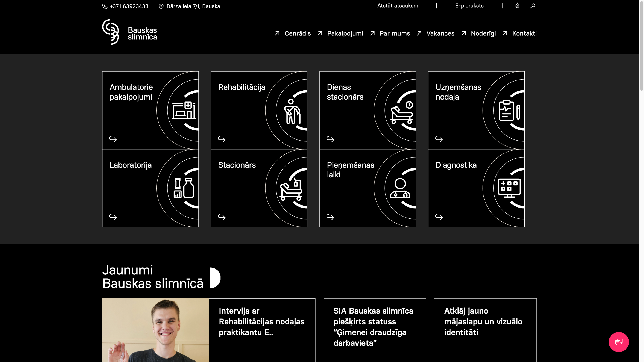Toggle the contrast droplet icon

pyautogui.click(x=517, y=6)
